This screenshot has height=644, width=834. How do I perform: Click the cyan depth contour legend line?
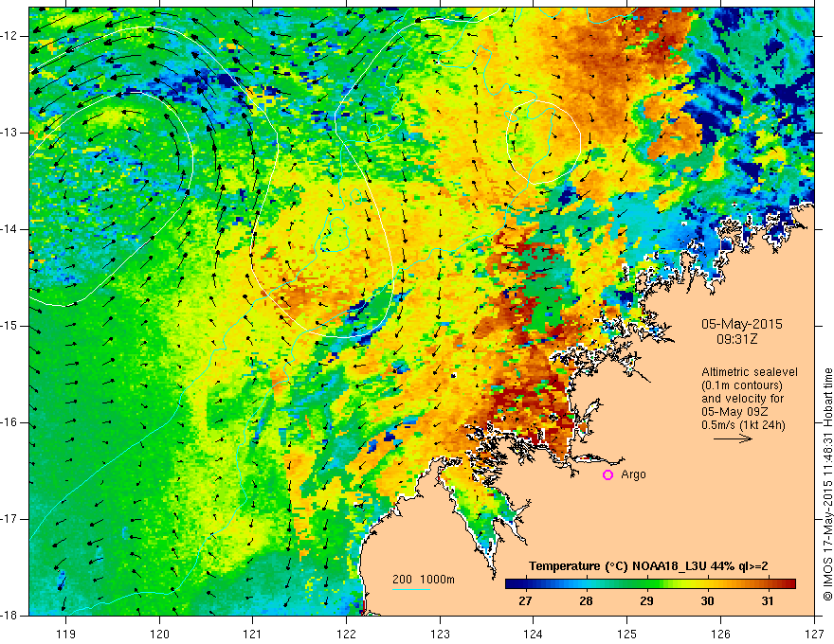pos(411,589)
